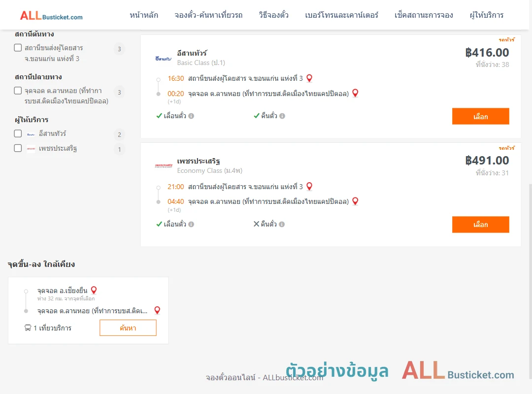Click the เพชรประเสริฐ operator name on second card
The image size is (532, 394).
199,161
